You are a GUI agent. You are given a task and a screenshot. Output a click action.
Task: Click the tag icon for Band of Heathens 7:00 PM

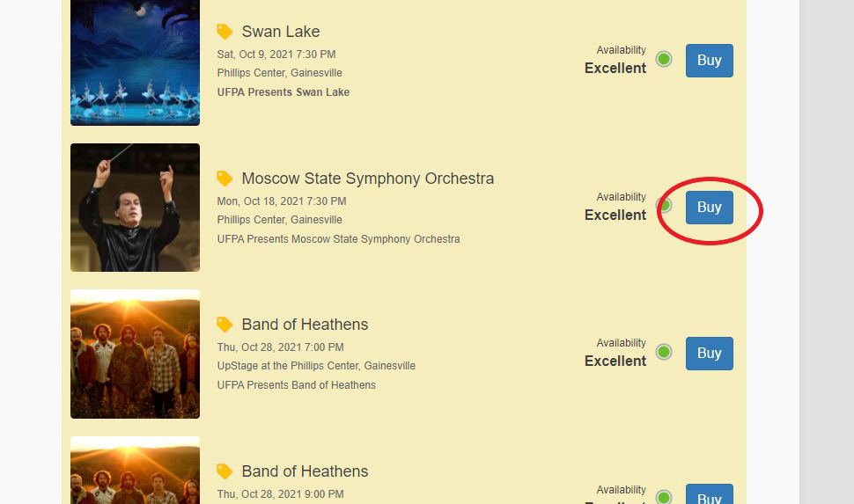(x=225, y=325)
